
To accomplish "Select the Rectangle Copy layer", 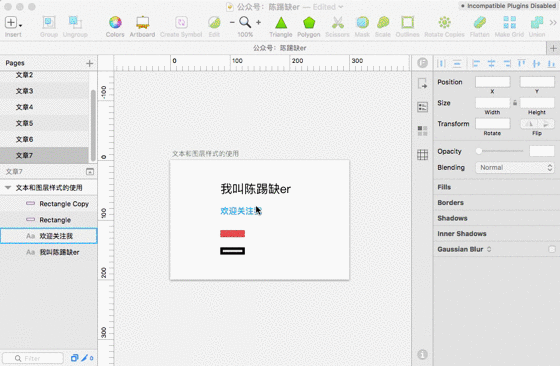I will (49, 204).
